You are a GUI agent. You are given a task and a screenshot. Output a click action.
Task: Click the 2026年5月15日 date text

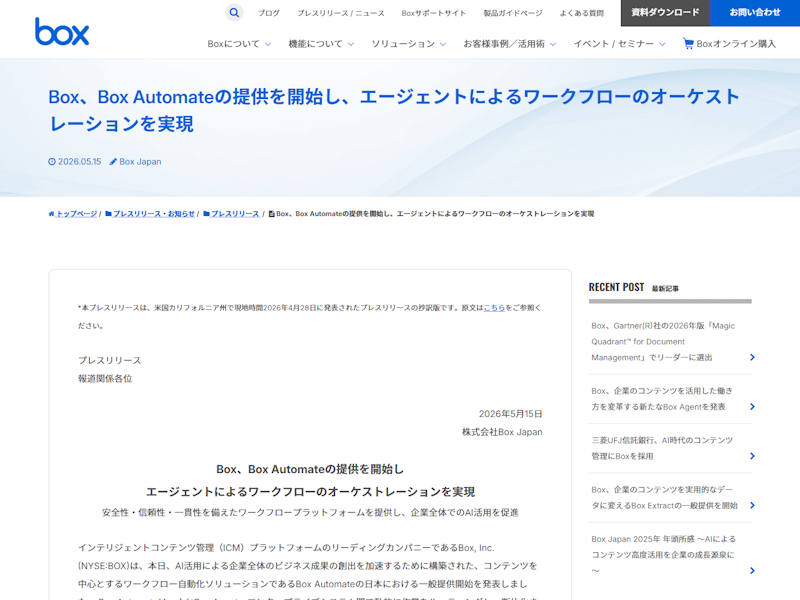[510, 414]
